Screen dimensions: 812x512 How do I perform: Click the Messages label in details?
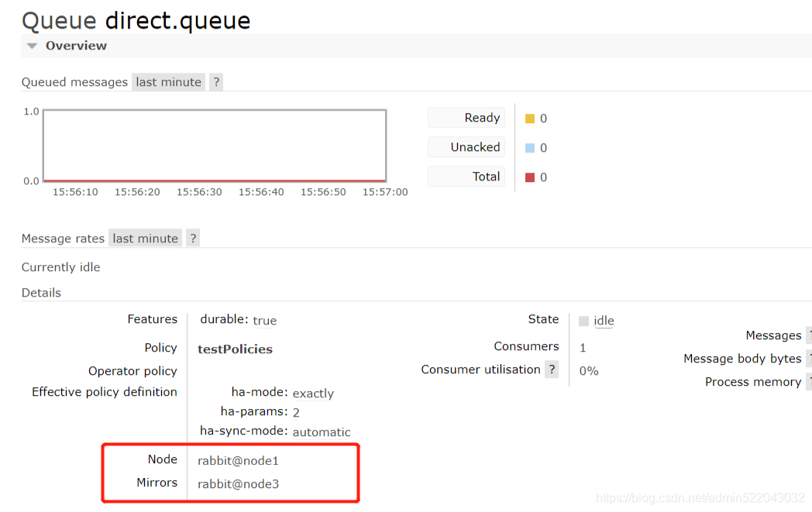(774, 335)
